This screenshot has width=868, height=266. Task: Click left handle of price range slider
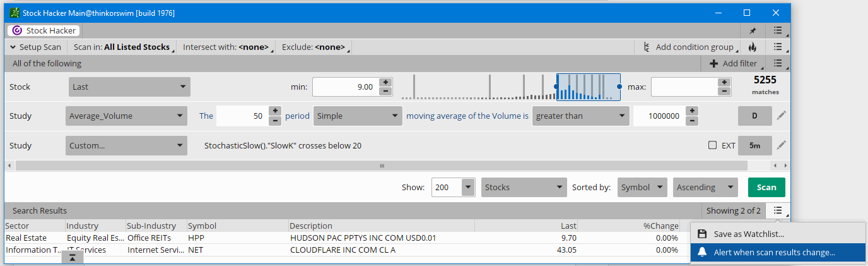point(556,87)
